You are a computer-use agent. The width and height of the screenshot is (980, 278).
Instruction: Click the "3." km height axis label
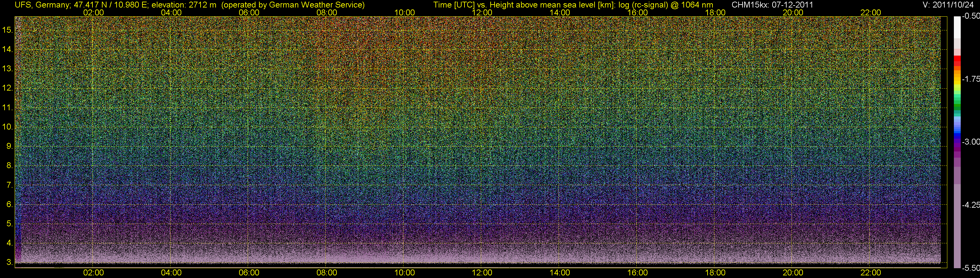point(9,262)
